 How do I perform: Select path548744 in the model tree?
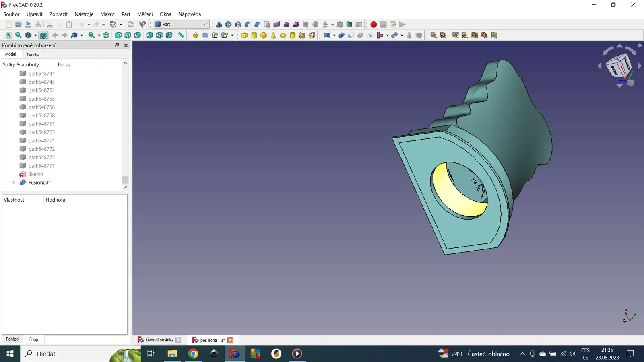[x=41, y=74]
